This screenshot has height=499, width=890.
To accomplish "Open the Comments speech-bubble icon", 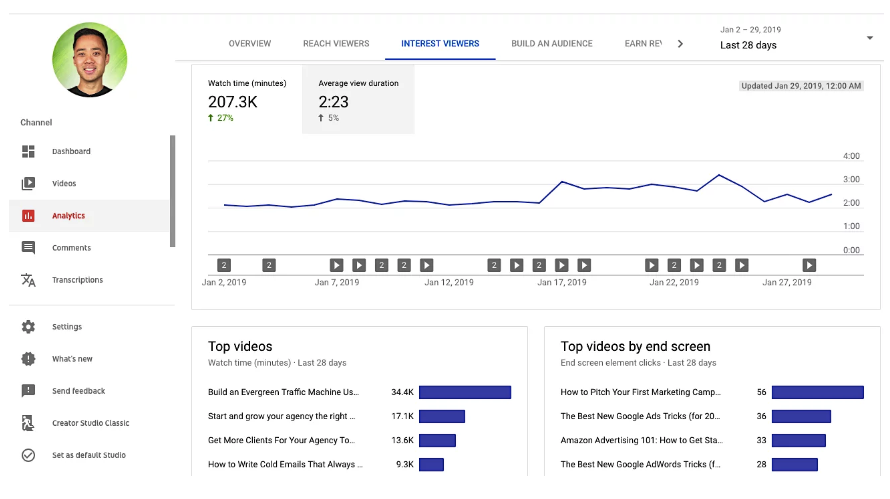I will [28, 248].
